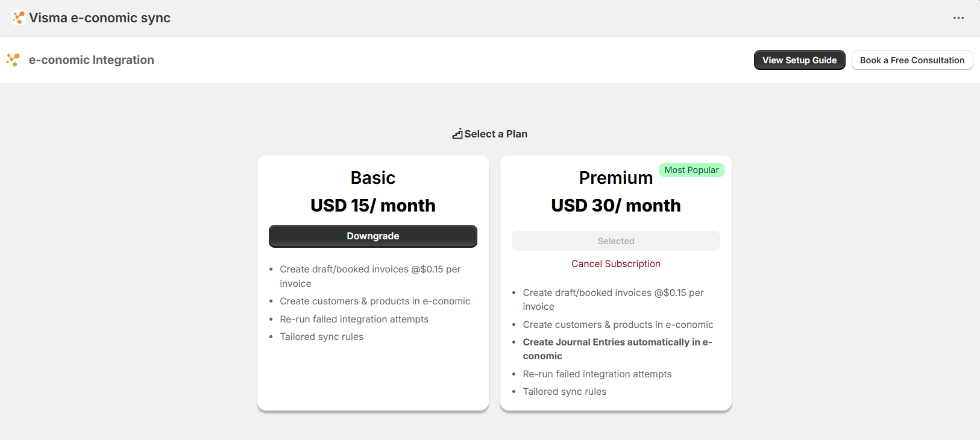980x440 pixels.
Task: Select the USD 15/ month price text
Action: (372, 206)
